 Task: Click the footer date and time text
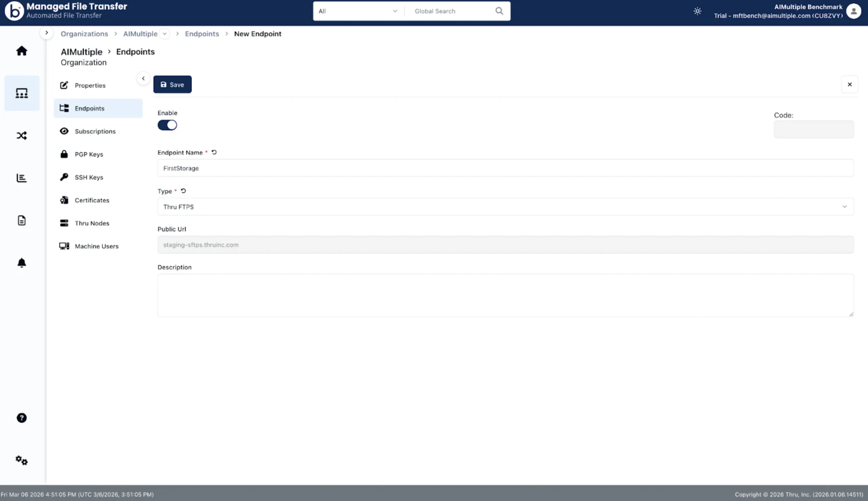click(77, 495)
